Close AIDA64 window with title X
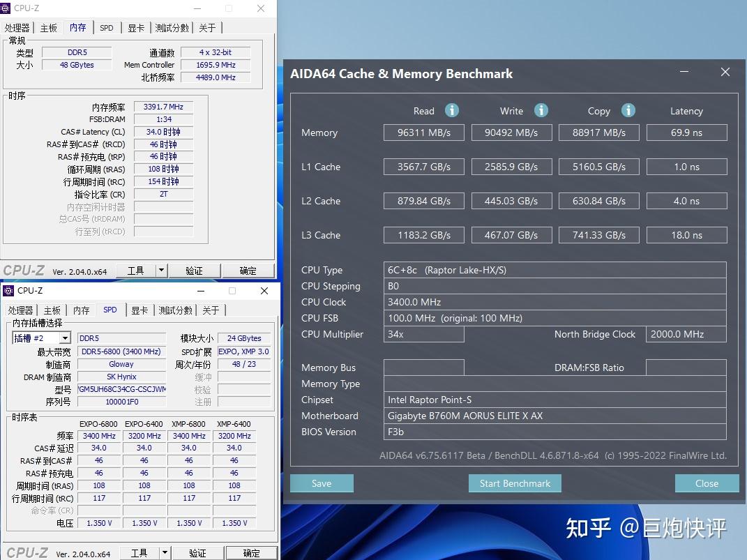This screenshot has width=747, height=560. [725, 72]
